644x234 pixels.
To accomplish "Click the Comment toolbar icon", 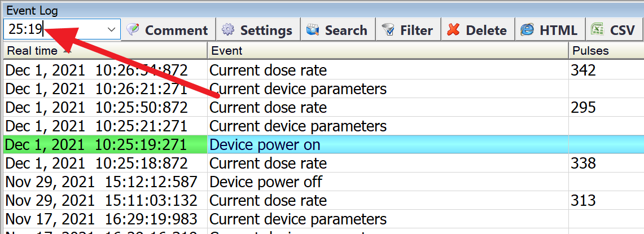I will pos(133,29).
